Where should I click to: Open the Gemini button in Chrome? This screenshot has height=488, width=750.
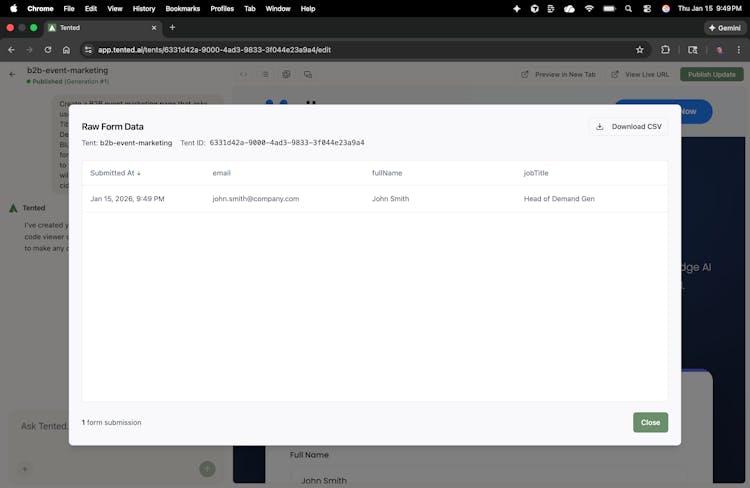[x=725, y=28]
